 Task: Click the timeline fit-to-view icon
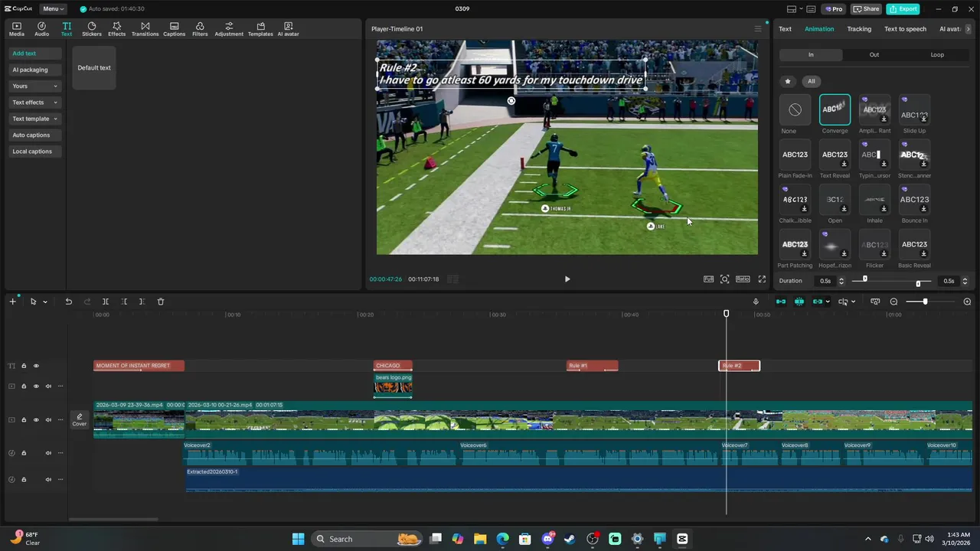[875, 302]
